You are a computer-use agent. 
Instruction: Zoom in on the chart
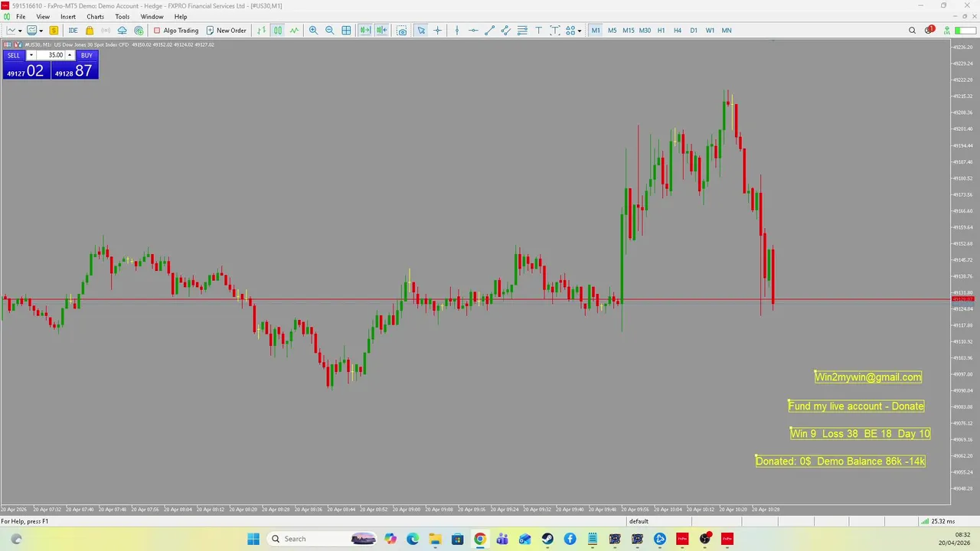tap(313, 31)
